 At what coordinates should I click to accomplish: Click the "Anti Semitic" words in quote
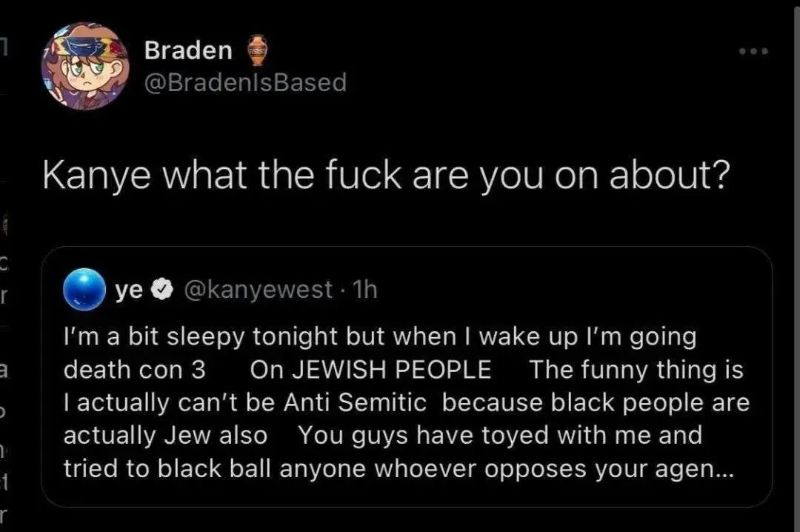pos(355,402)
